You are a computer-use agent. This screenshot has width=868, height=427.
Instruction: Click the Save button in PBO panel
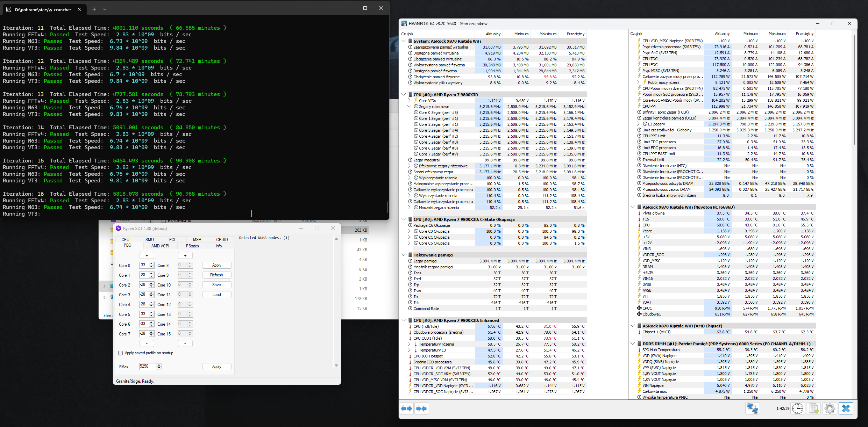pos(216,285)
